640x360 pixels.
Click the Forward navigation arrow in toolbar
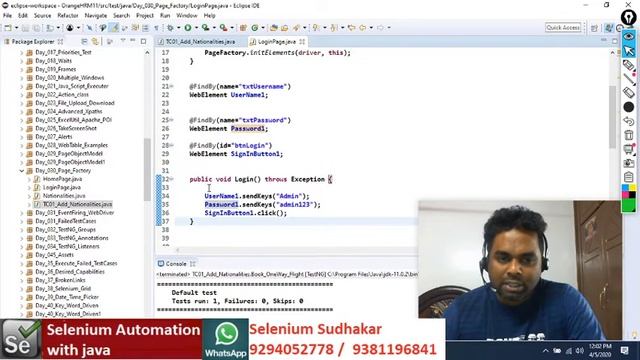pos(380,28)
